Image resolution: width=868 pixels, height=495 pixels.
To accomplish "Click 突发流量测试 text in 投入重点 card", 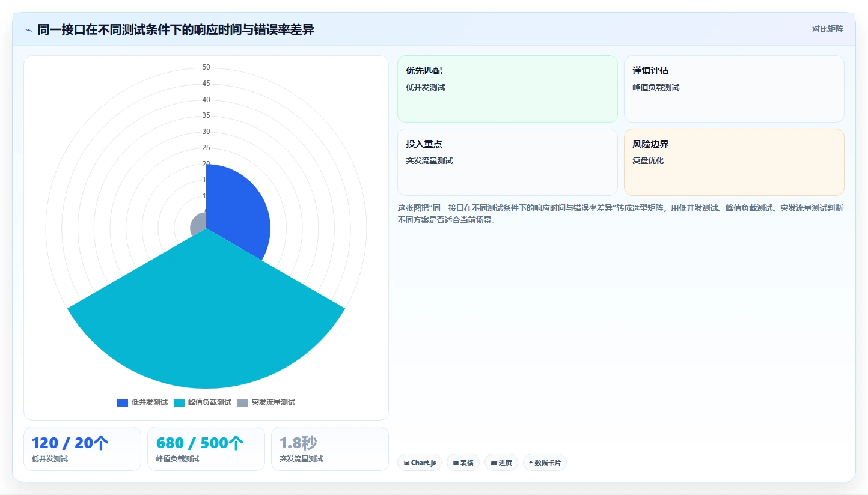I will [429, 160].
